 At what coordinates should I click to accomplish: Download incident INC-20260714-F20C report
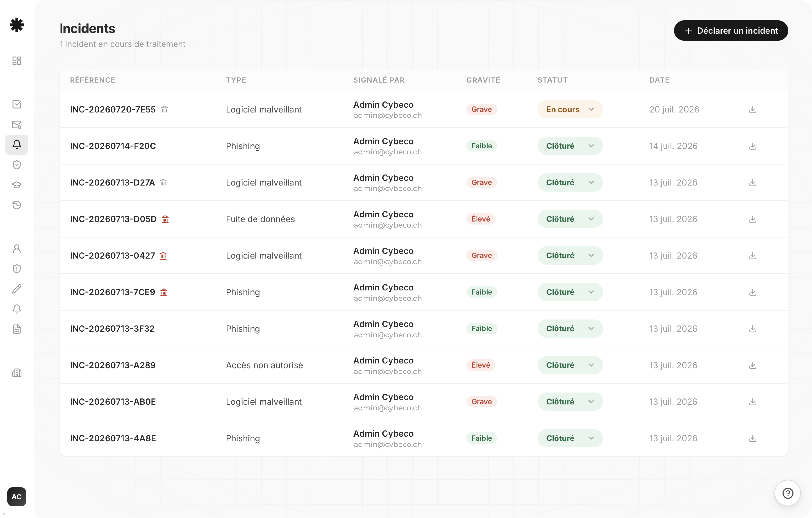[753, 146]
